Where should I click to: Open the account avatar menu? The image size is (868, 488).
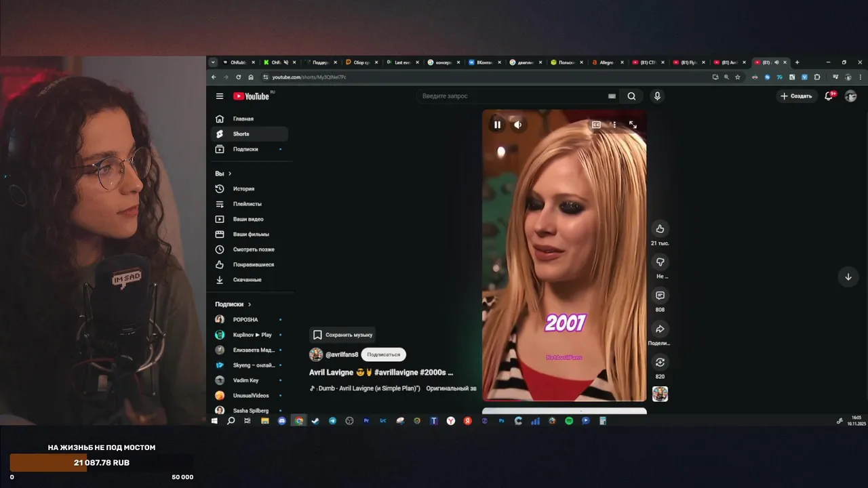(x=850, y=96)
